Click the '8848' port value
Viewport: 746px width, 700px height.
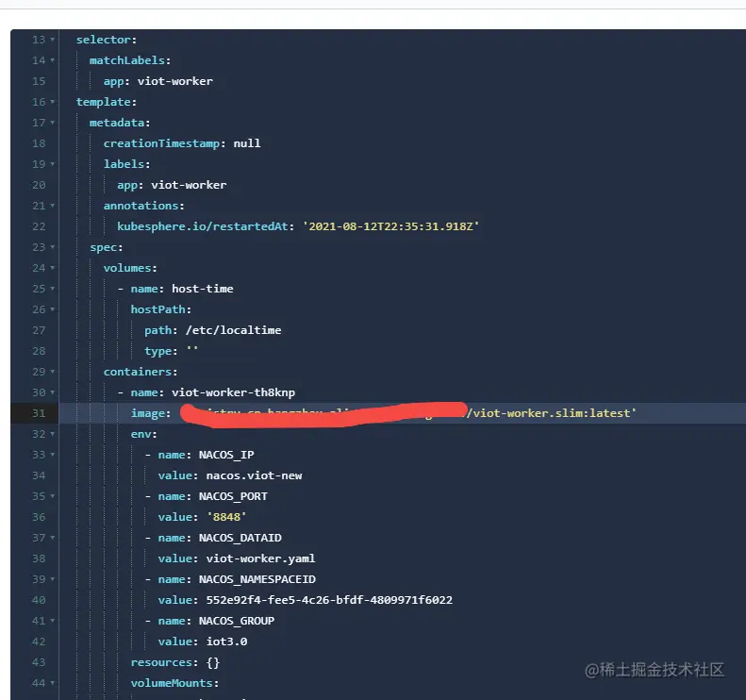tap(227, 517)
